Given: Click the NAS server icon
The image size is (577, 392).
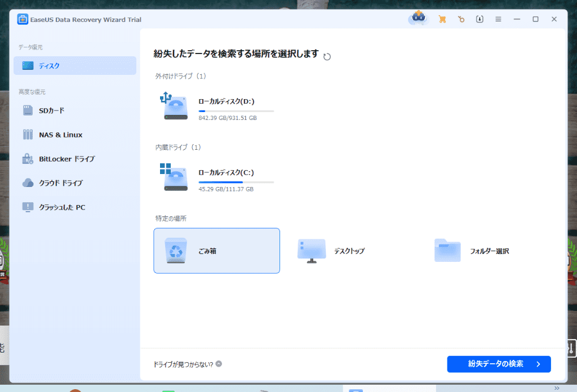Looking at the screenshot, I should click(x=28, y=135).
